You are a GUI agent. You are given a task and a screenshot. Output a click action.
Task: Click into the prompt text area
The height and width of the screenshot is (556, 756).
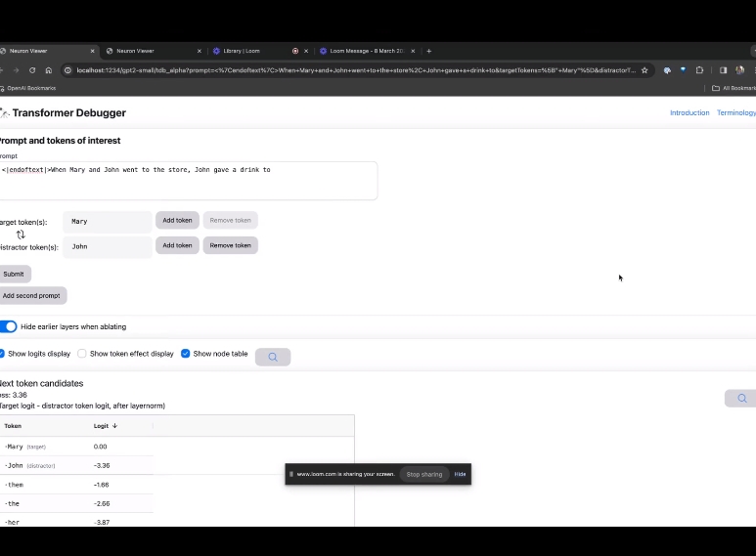tap(188, 181)
